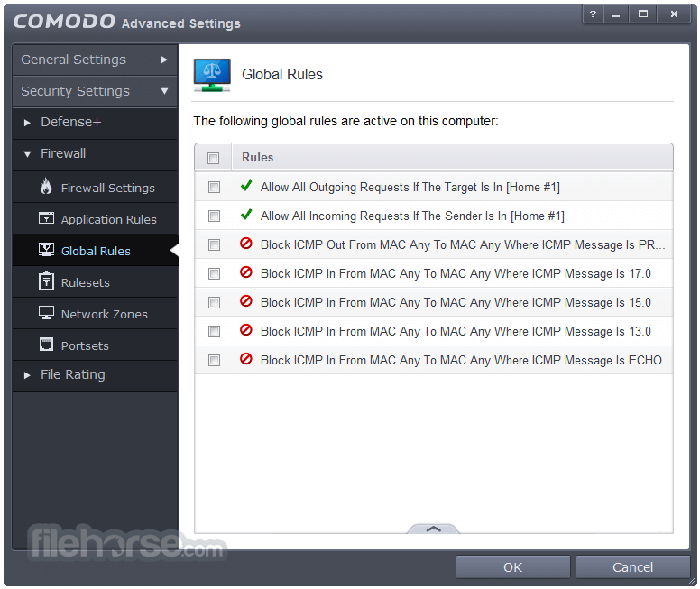Check the ICMP Message Is ECHO rule box
The height and width of the screenshot is (589, 700).
click(215, 361)
